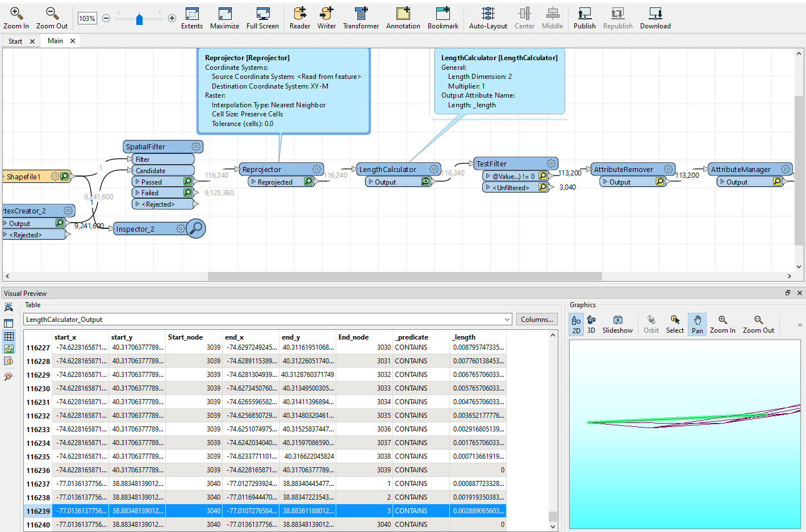Screen dimensions: 806x532
Task: Click the Center alignment tool
Action: coord(524,18)
